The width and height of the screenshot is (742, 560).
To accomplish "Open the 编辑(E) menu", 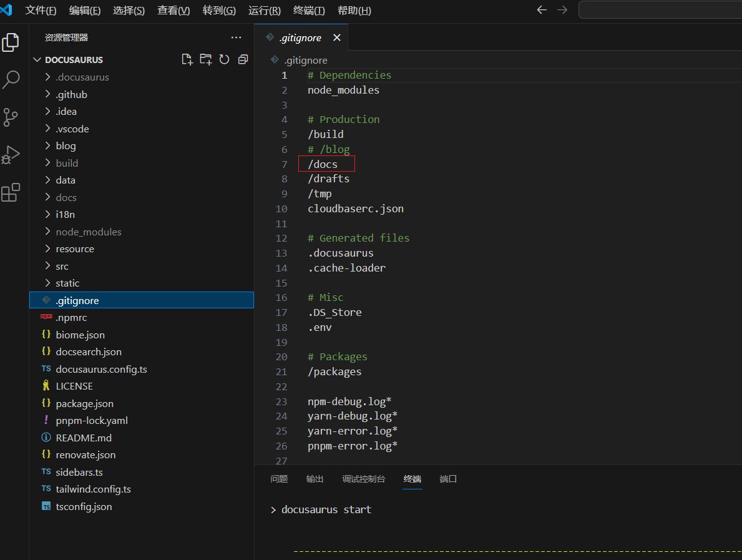I will point(85,11).
